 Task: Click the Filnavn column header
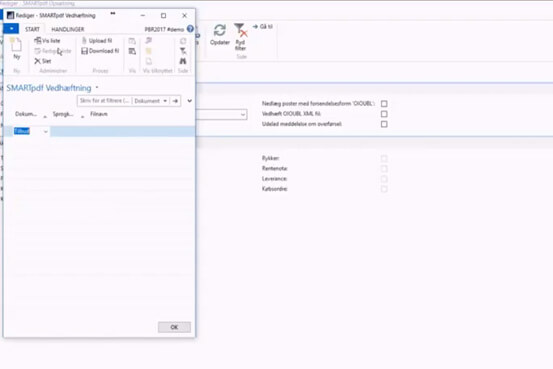pyautogui.click(x=99, y=114)
